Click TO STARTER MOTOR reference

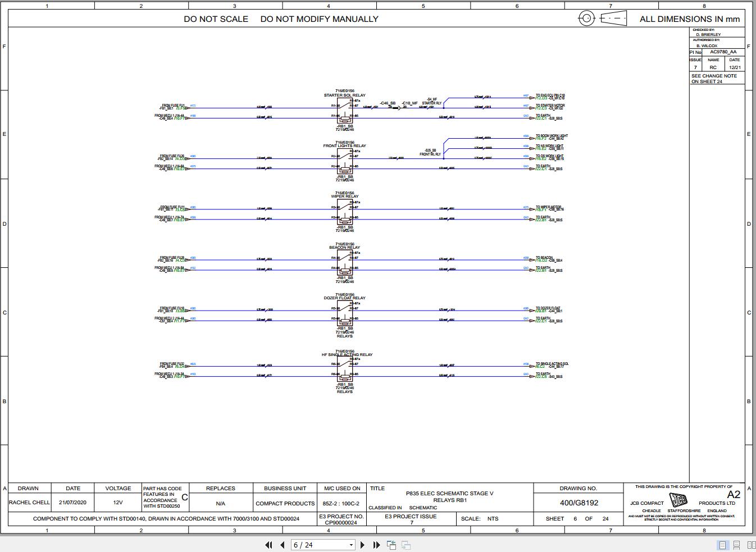coord(550,105)
